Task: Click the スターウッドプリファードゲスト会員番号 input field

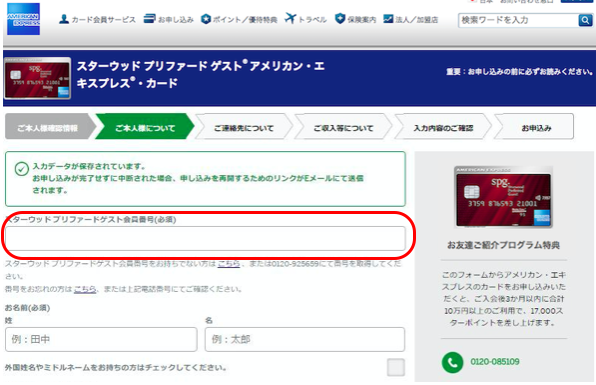Action: click(x=205, y=238)
